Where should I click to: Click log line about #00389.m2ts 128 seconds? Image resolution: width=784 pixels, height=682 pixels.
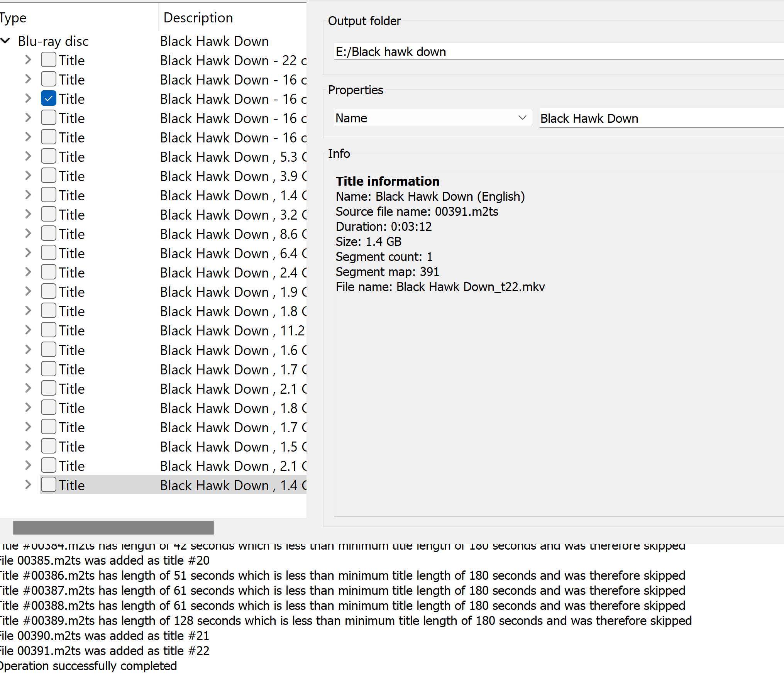tap(346, 621)
